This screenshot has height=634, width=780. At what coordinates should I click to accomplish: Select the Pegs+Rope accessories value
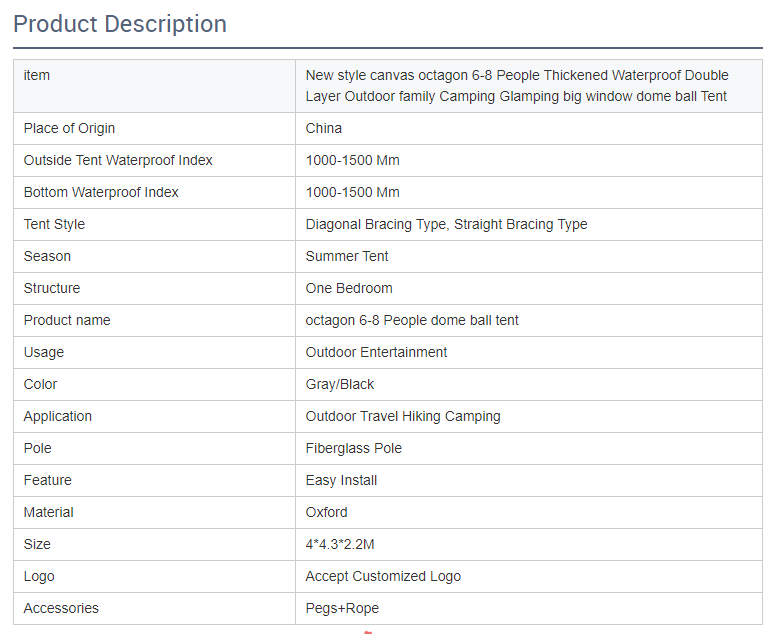[342, 608]
